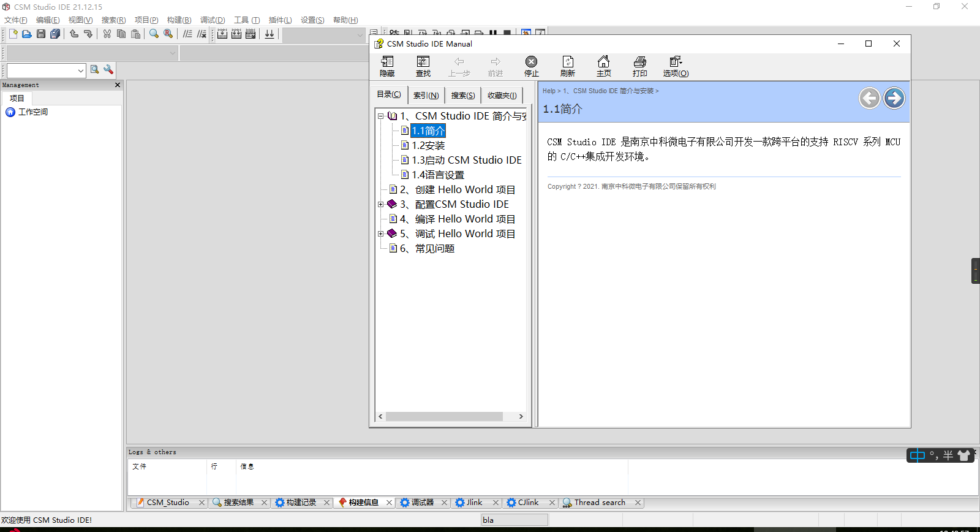
Task: Select the 目录(C) contents tab
Action: click(389, 94)
